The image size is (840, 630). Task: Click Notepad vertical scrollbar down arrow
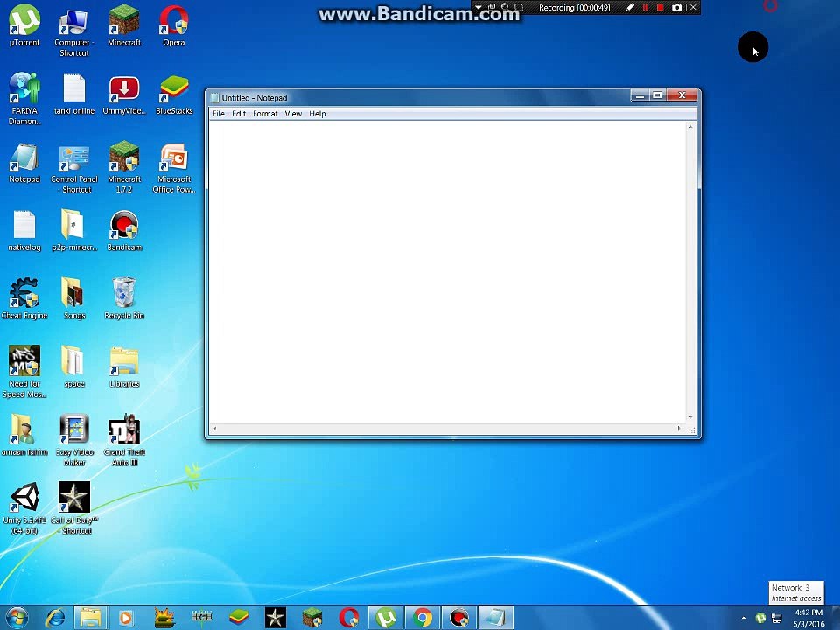tap(690, 417)
